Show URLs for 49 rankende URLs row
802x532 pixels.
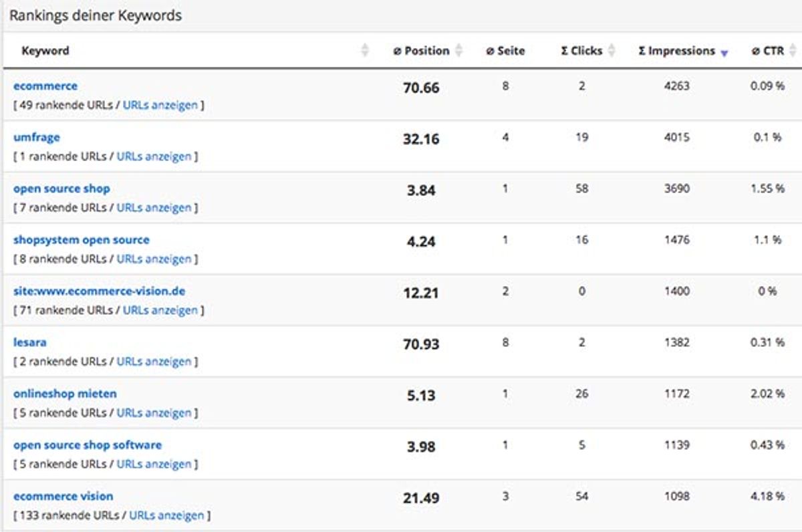tap(160, 106)
